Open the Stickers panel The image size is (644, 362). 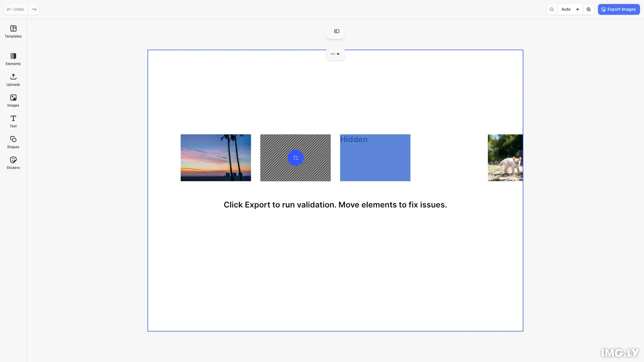pos(13,163)
